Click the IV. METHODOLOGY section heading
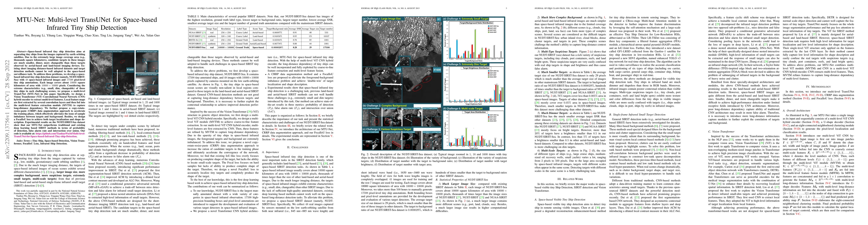Viewport: 868px width, 225px height. [x=819, y=87]
